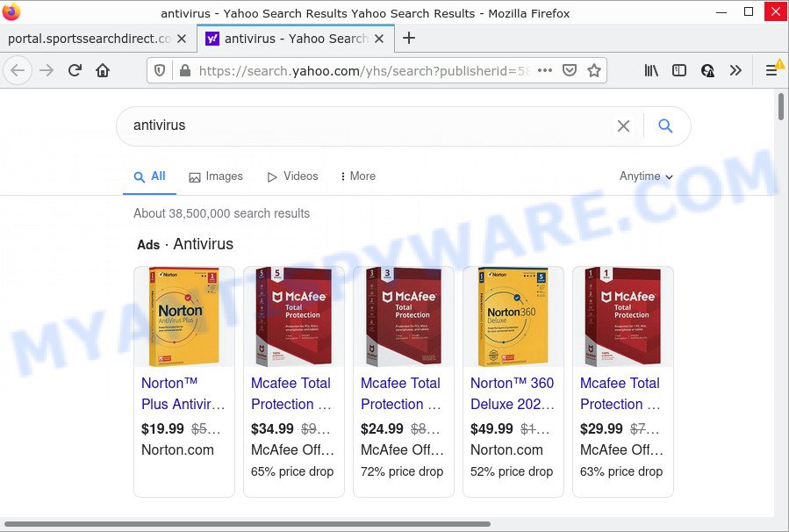Image resolution: width=789 pixels, height=532 pixels.
Task: Click the 65% price drop label
Action: [292, 471]
